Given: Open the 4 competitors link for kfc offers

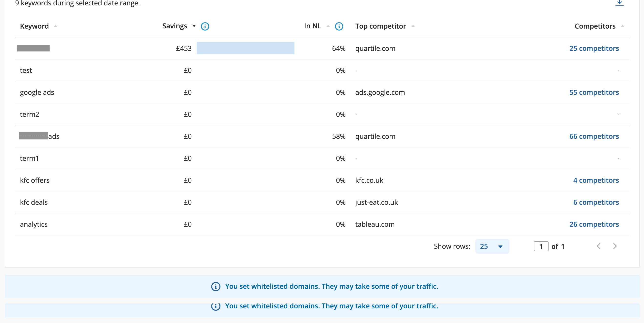Looking at the screenshot, I should click(596, 180).
